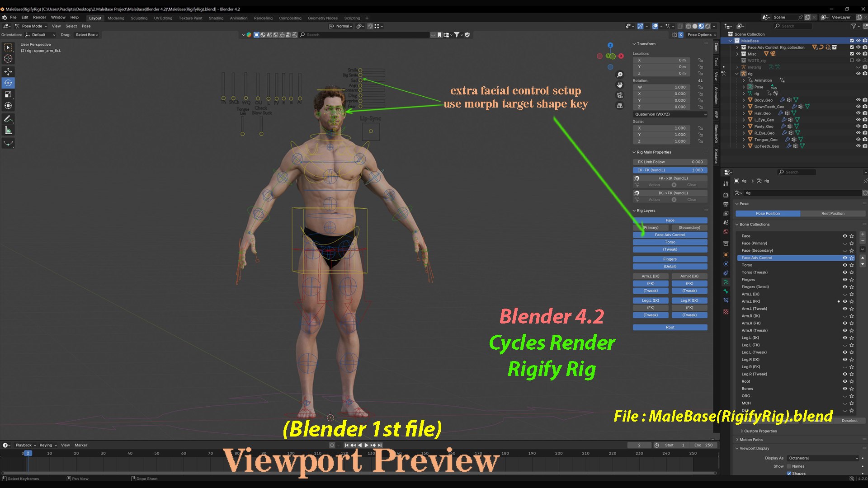Click the viewport pan hand icon

(x=620, y=85)
